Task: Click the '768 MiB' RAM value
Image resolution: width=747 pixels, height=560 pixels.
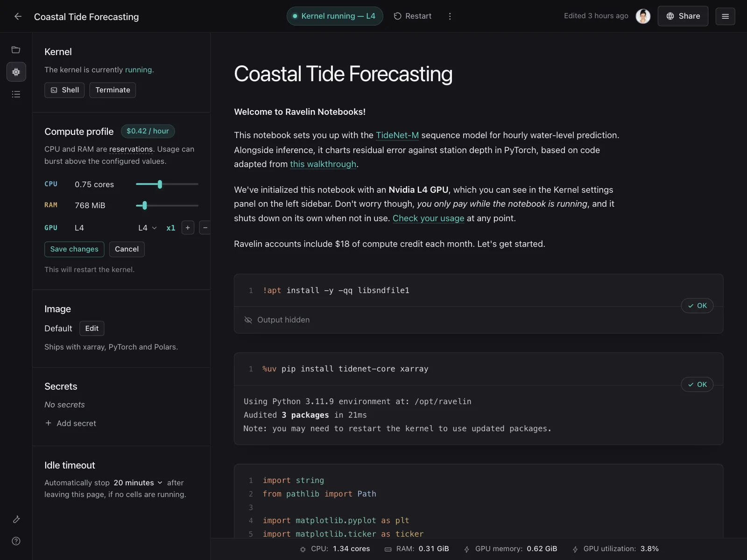Action: coord(90,205)
